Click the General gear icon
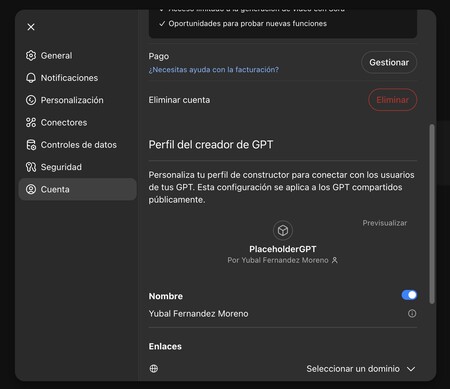The width and height of the screenshot is (450, 389). (31, 55)
